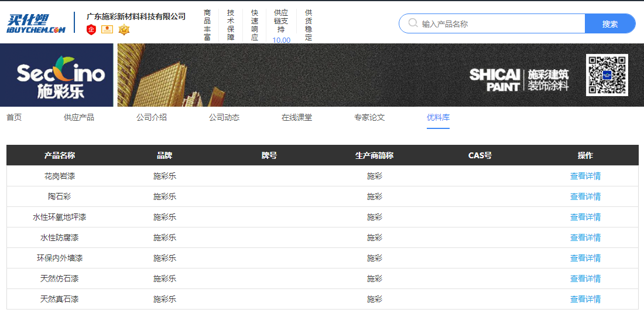Click the 技术保障 rating label

click(231, 25)
